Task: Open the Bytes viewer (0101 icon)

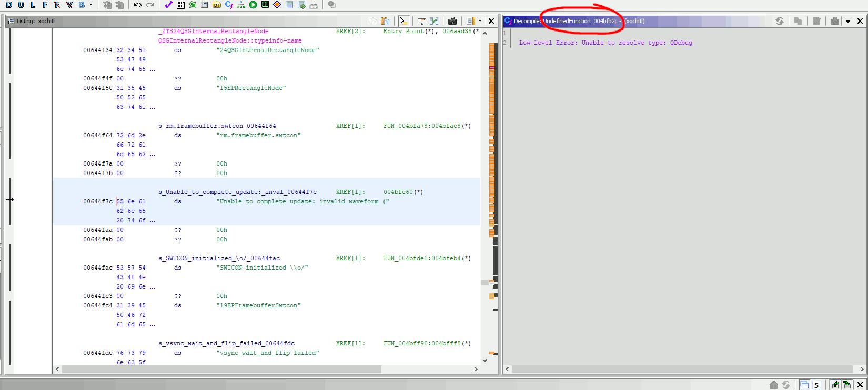Action: click(180, 5)
